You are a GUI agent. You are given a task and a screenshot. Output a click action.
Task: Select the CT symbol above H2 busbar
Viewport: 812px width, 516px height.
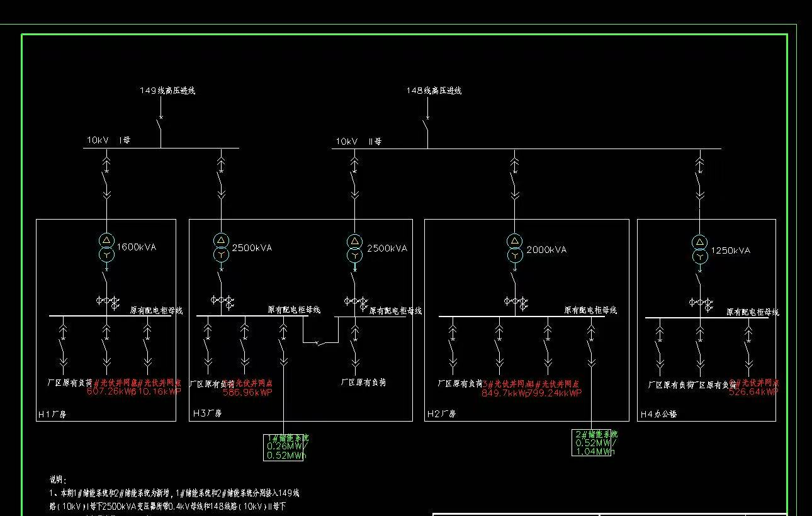(516, 302)
